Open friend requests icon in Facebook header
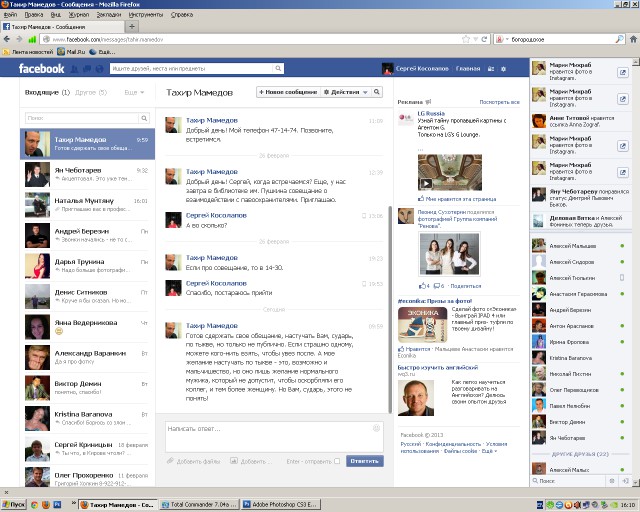The image size is (640, 512). tap(74, 69)
